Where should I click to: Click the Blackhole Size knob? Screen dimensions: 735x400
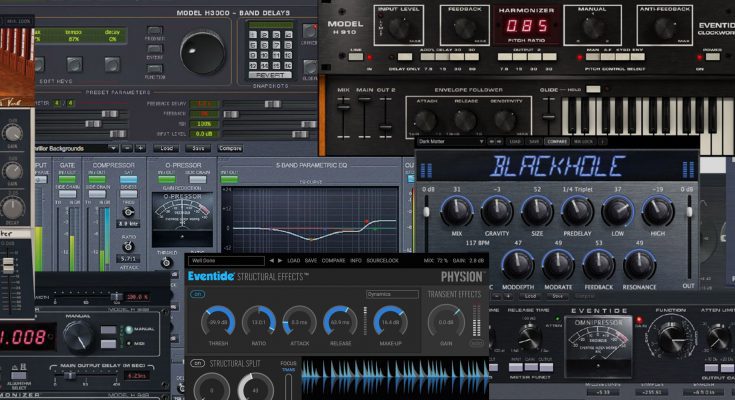click(x=535, y=211)
